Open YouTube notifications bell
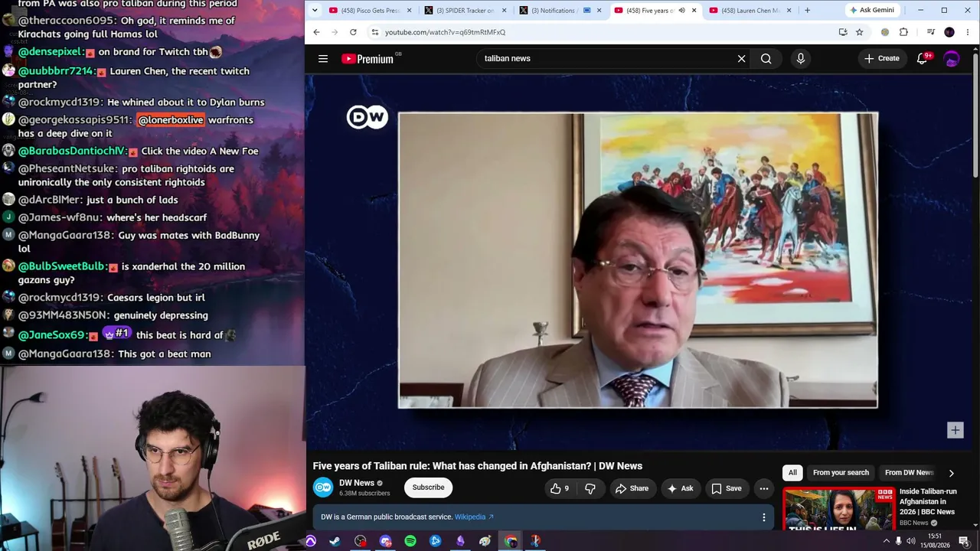980x551 pixels. tap(923, 59)
